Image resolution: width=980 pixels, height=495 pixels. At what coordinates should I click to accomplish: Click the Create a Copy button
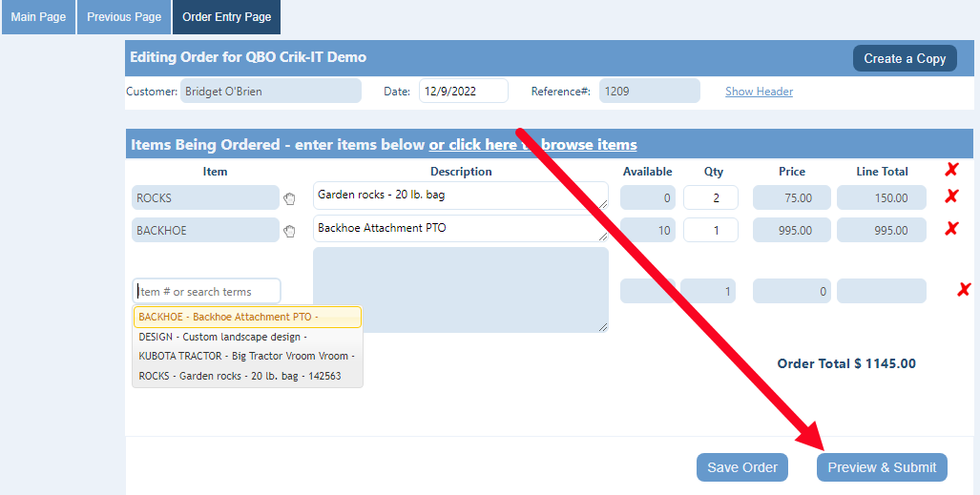coord(904,58)
